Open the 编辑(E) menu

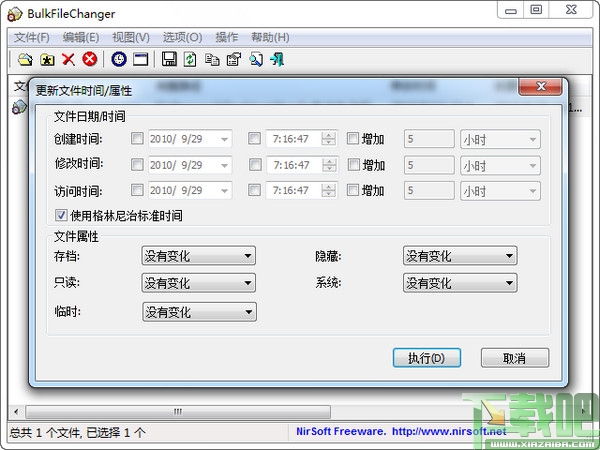[81, 38]
